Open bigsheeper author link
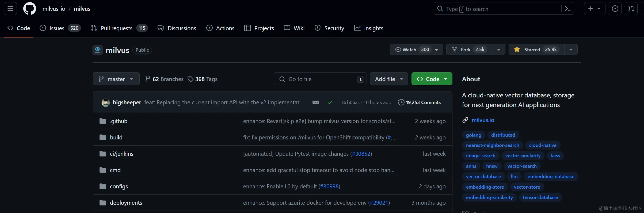 click(127, 102)
